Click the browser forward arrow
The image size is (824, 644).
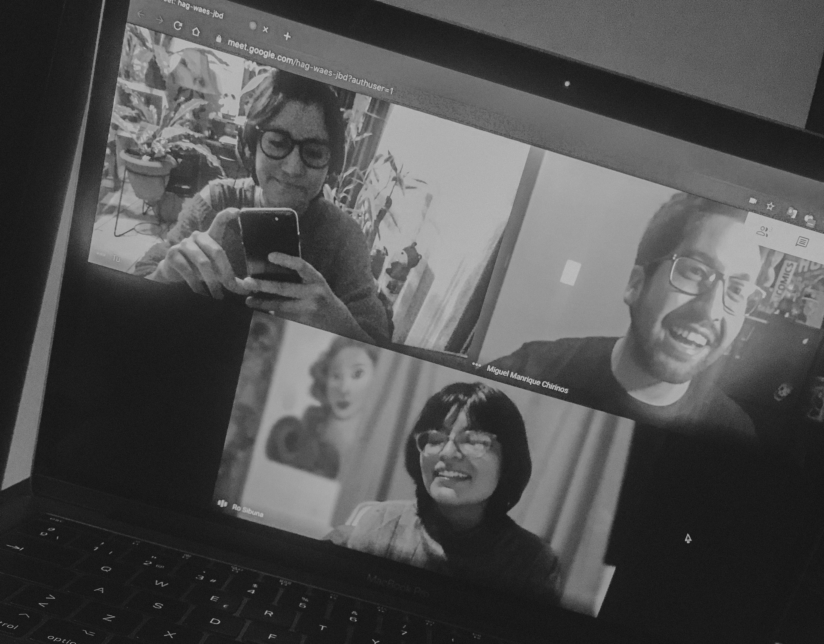click(x=160, y=20)
